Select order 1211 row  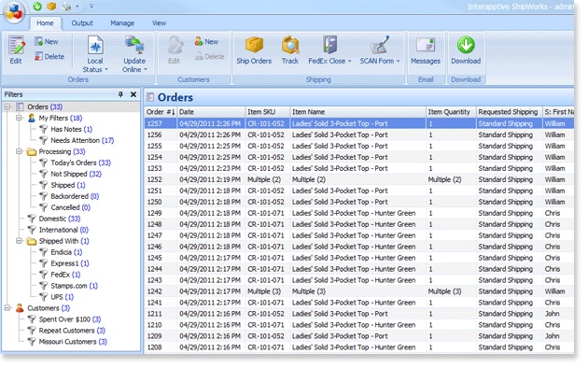(x=359, y=314)
